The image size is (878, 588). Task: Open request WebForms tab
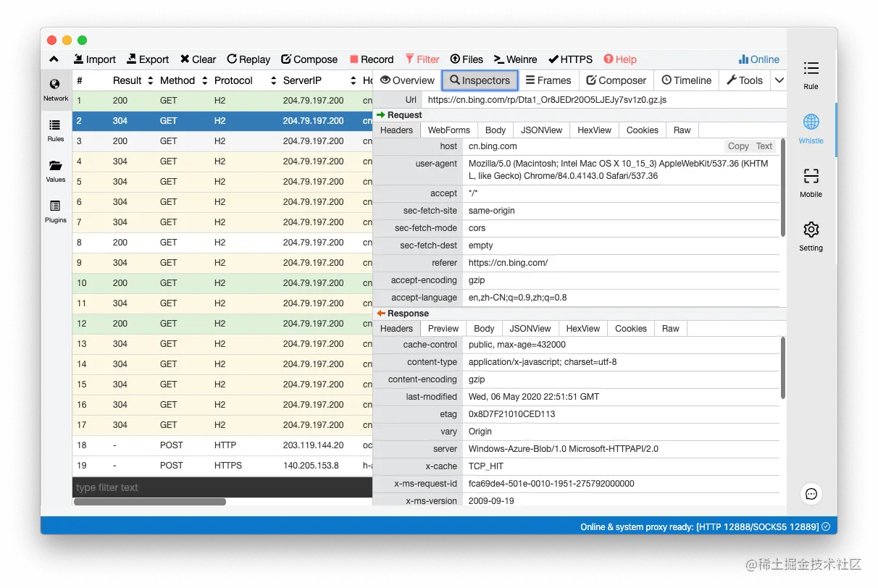pos(449,130)
